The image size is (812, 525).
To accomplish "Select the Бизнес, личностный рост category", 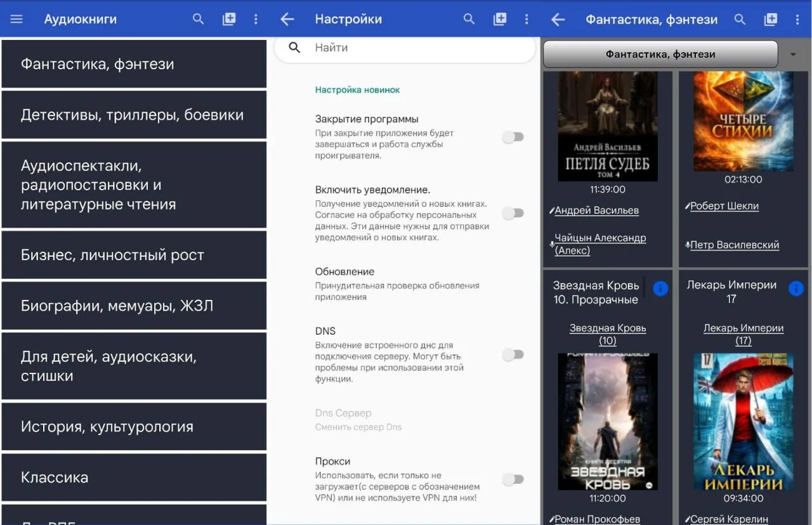I will (x=134, y=255).
